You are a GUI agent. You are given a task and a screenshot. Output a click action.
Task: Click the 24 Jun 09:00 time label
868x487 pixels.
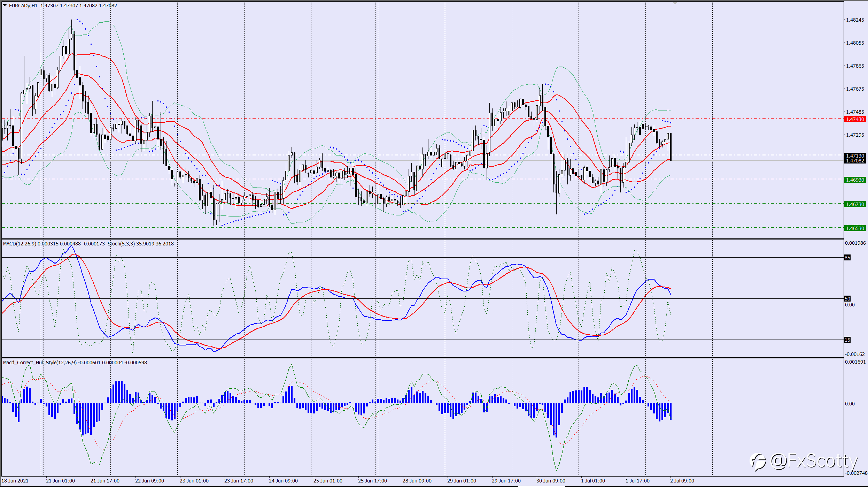pos(283,481)
